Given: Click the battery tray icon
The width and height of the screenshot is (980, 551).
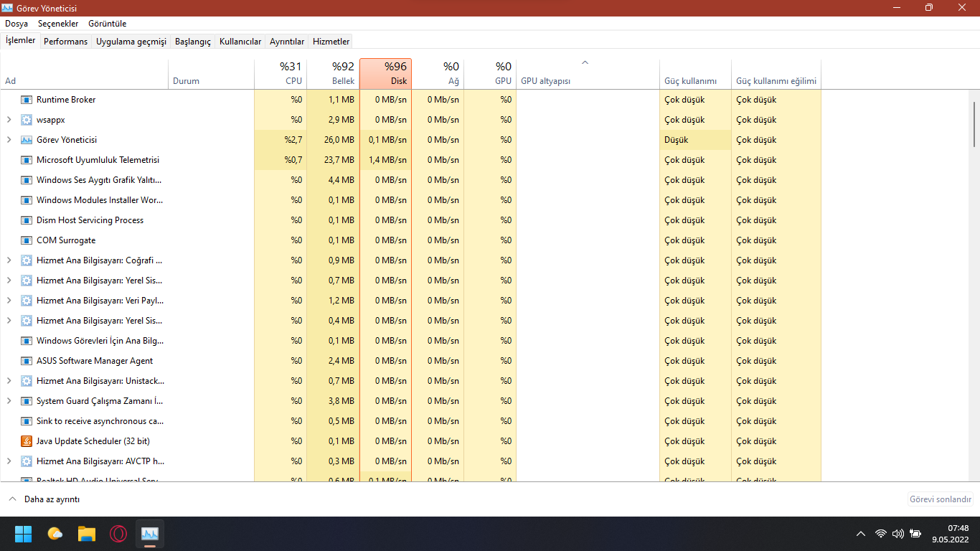Looking at the screenshot, I should (x=915, y=534).
